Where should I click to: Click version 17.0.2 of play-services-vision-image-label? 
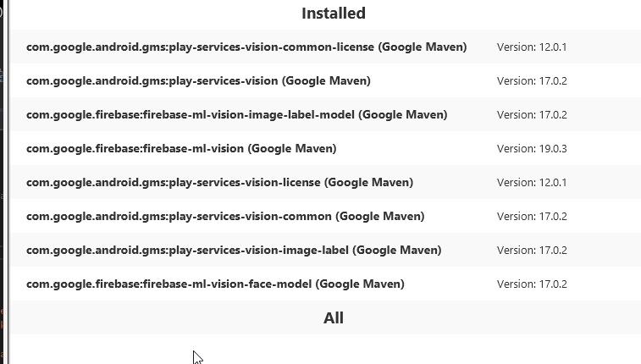click(531, 251)
